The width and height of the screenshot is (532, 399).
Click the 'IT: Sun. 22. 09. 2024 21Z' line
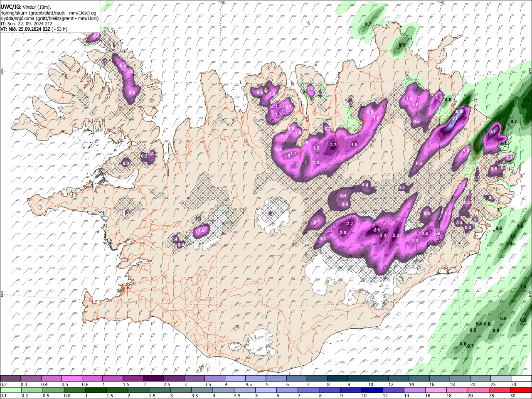27,24
